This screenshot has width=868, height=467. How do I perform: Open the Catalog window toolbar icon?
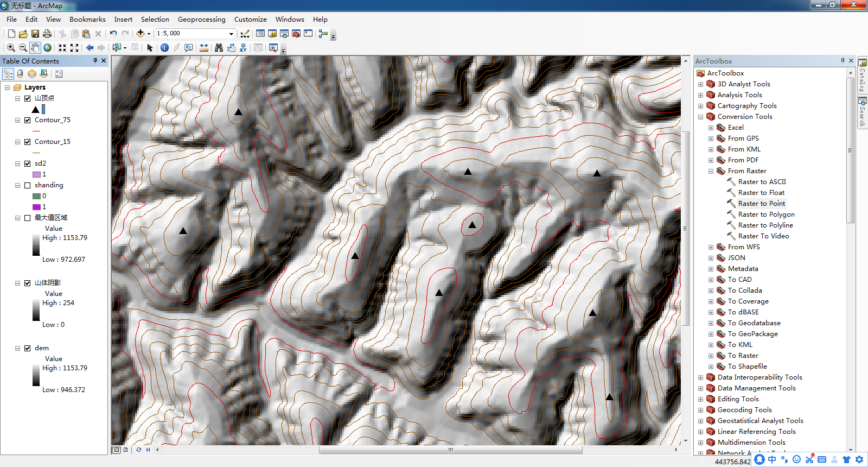(x=272, y=34)
